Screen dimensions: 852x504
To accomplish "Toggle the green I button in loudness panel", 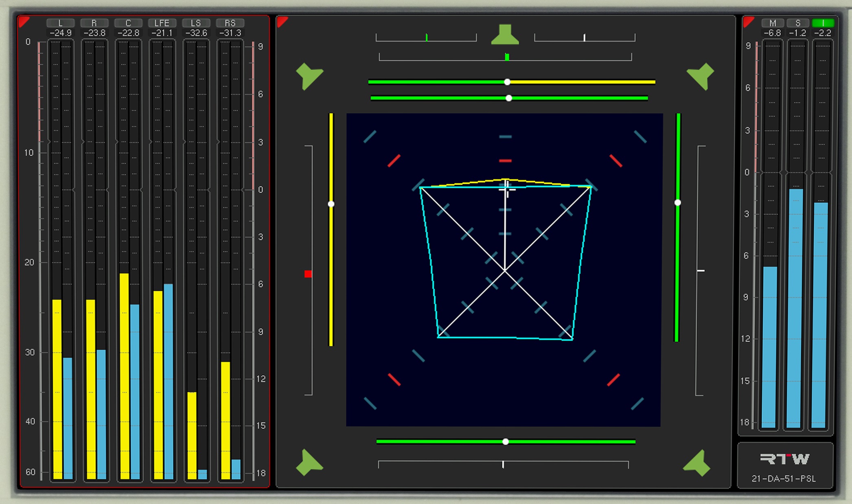I will tap(823, 23).
